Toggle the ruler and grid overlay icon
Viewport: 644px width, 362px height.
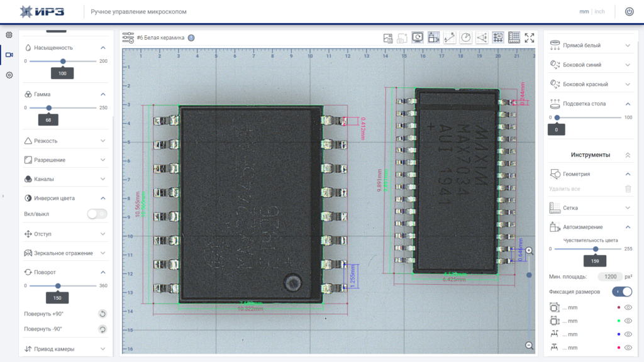tap(514, 38)
